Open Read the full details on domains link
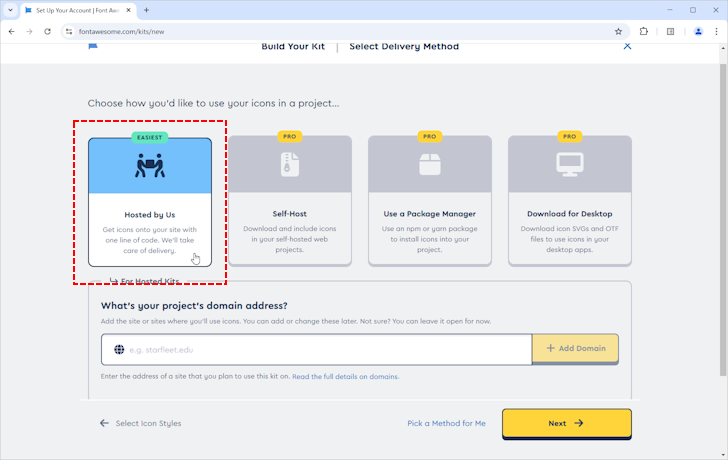 tap(345, 377)
